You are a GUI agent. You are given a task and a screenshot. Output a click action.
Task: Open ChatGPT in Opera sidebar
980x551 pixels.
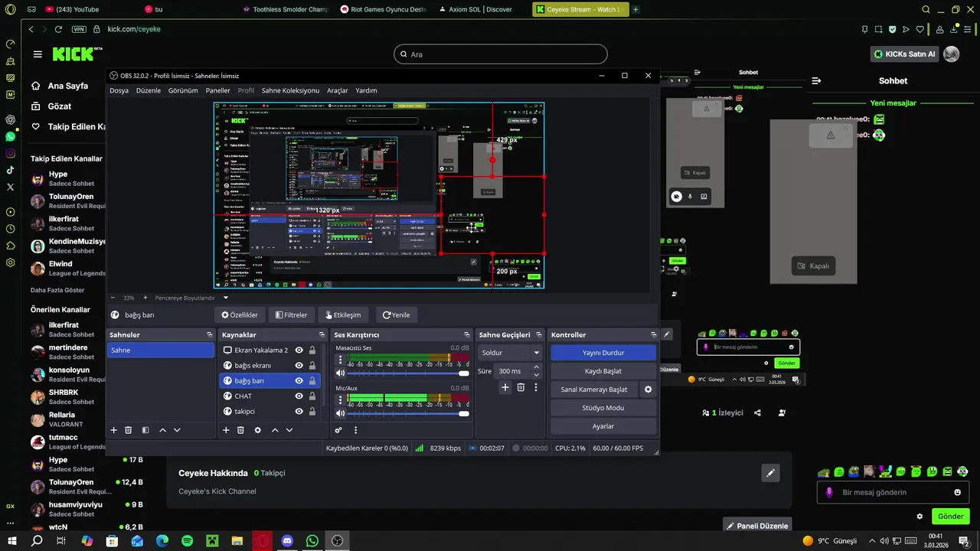coord(10,119)
